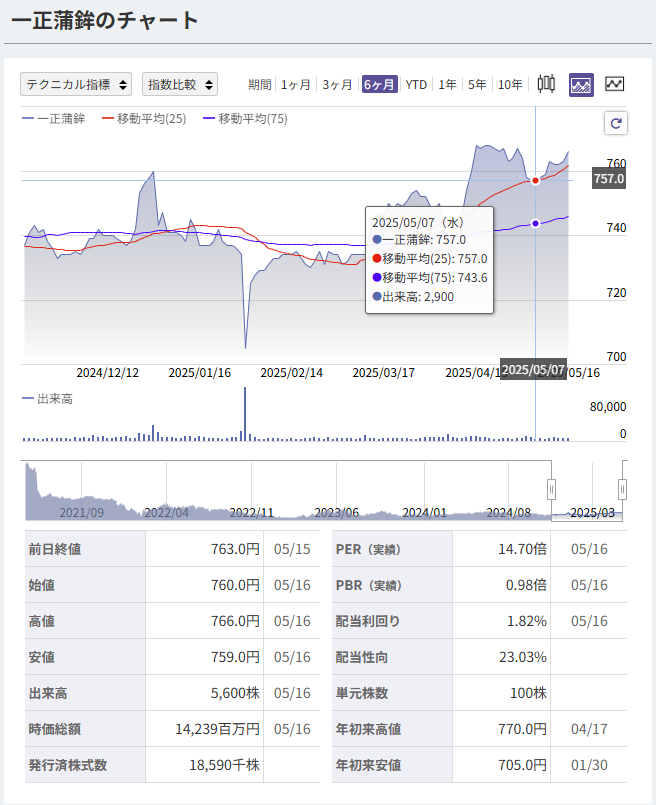This screenshot has width=656, height=805.
Task: Click the 2022/11 point in navigator
Action: point(252,512)
